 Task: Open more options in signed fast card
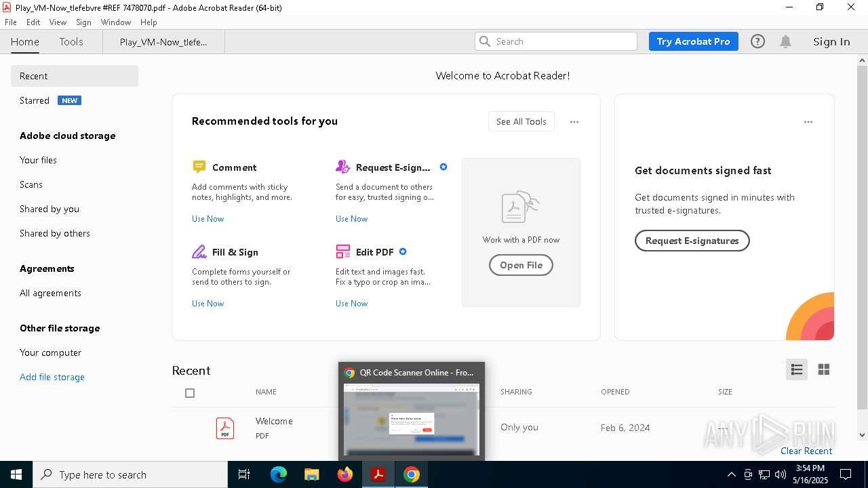point(808,122)
